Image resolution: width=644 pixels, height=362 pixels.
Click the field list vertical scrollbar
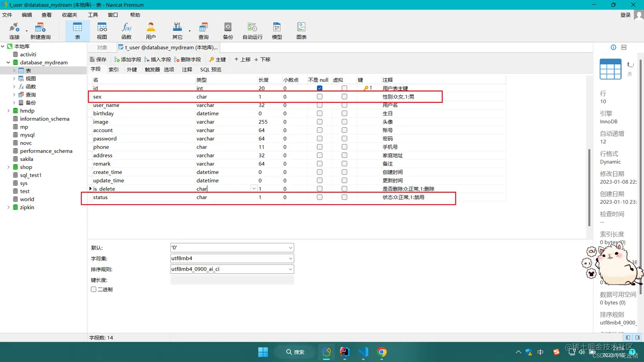[x=589, y=187]
